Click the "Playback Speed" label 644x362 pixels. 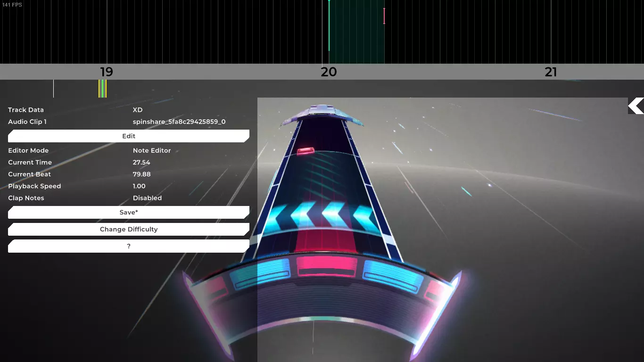tap(34, 186)
